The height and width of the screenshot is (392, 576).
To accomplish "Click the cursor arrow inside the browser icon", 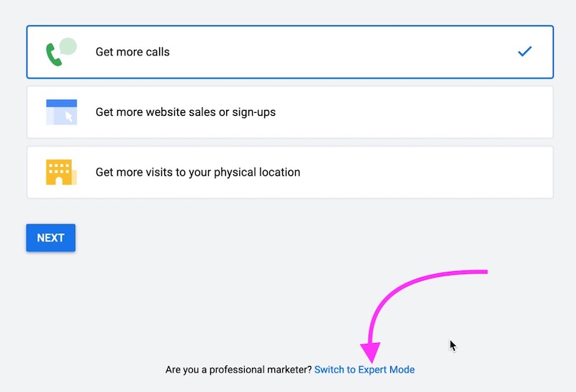I will (x=69, y=117).
